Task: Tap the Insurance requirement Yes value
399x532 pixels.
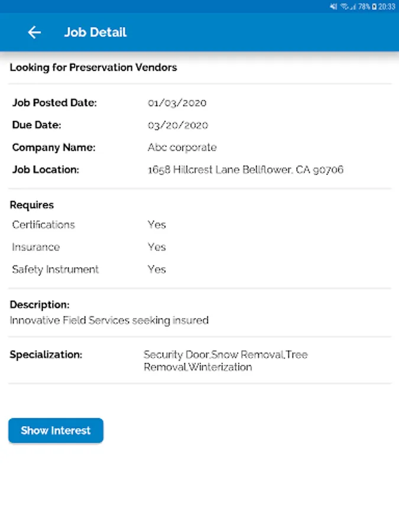Action: (157, 247)
